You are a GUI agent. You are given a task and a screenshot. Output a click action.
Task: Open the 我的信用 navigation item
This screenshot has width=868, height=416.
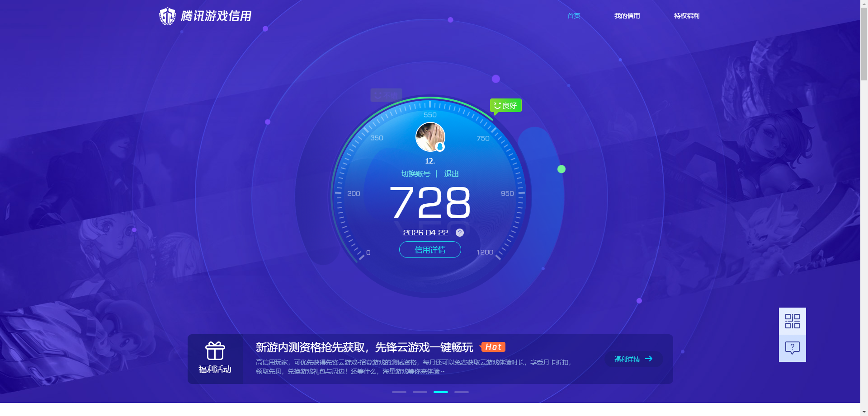coord(627,16)
